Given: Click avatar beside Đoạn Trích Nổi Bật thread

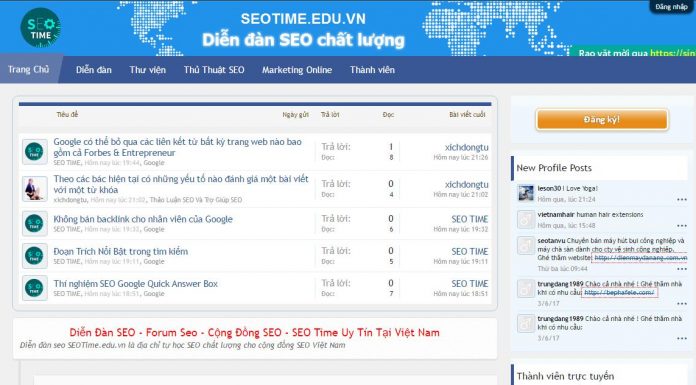Looking at the screenshot, I should (34, 255).
